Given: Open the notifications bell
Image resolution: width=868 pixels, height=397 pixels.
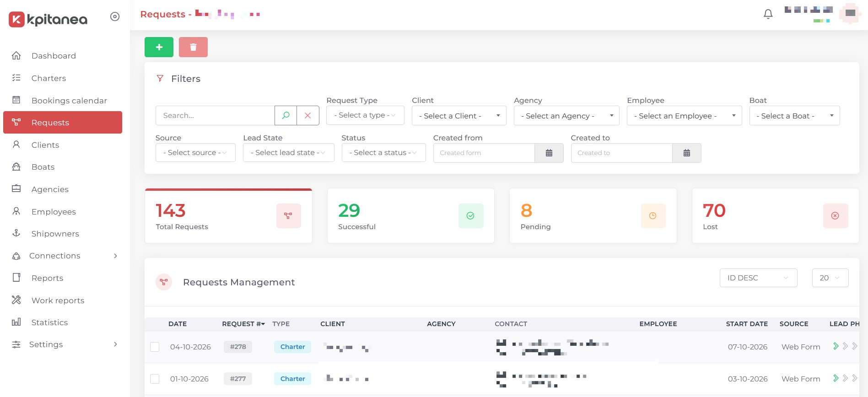Looking at the screenshot, I should 768,14.
